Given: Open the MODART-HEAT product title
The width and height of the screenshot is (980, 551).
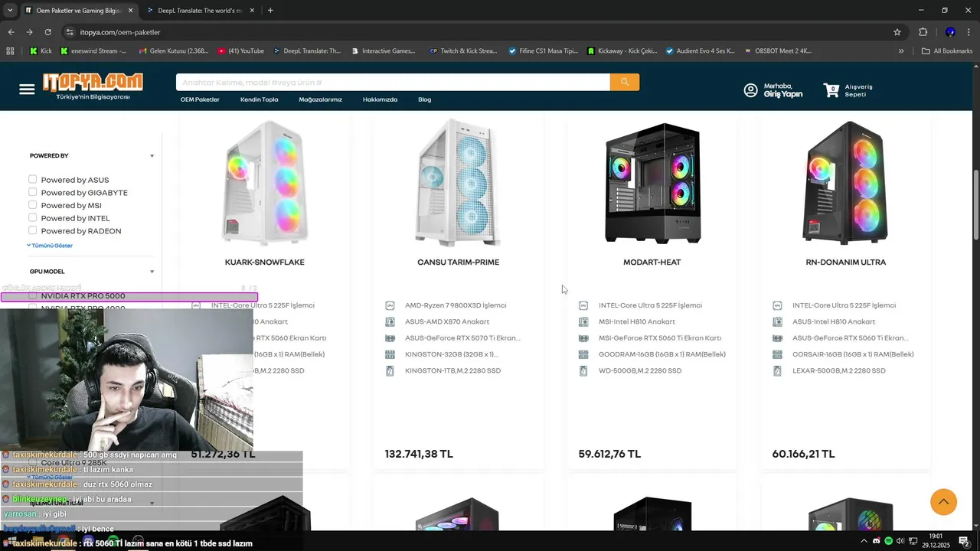Looking at the screenshot, I should (652, 262).
